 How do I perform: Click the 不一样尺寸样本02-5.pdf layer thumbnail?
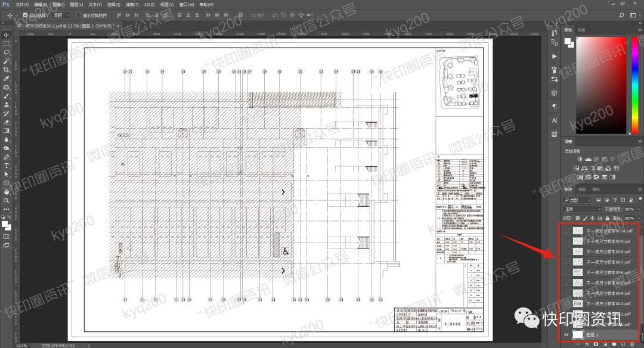point(578,282)
